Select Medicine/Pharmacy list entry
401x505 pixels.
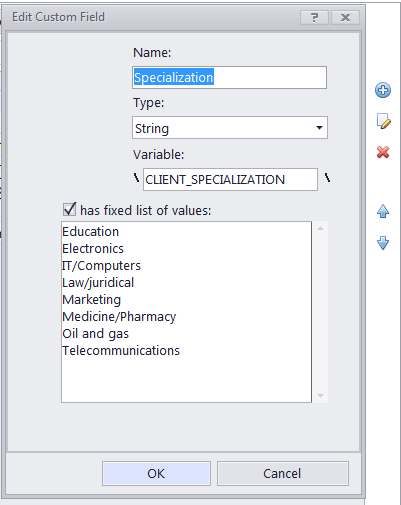(119, 317)
